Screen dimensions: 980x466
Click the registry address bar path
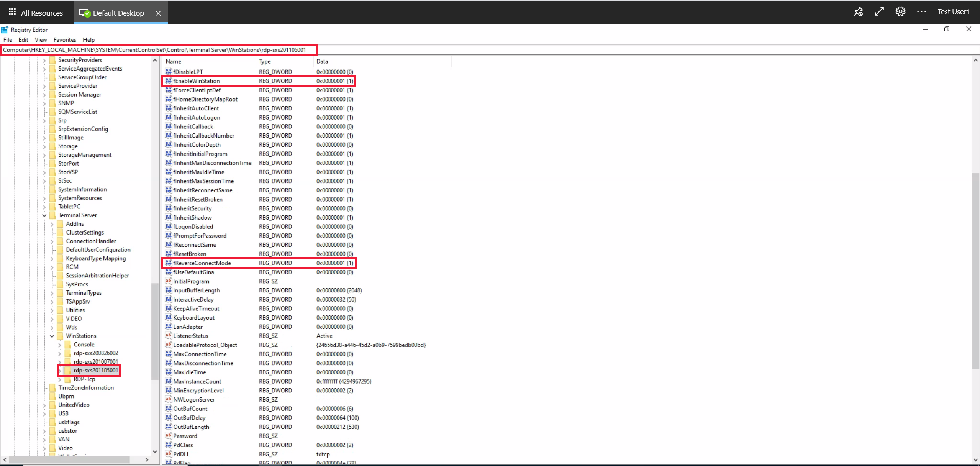(160, 49)
